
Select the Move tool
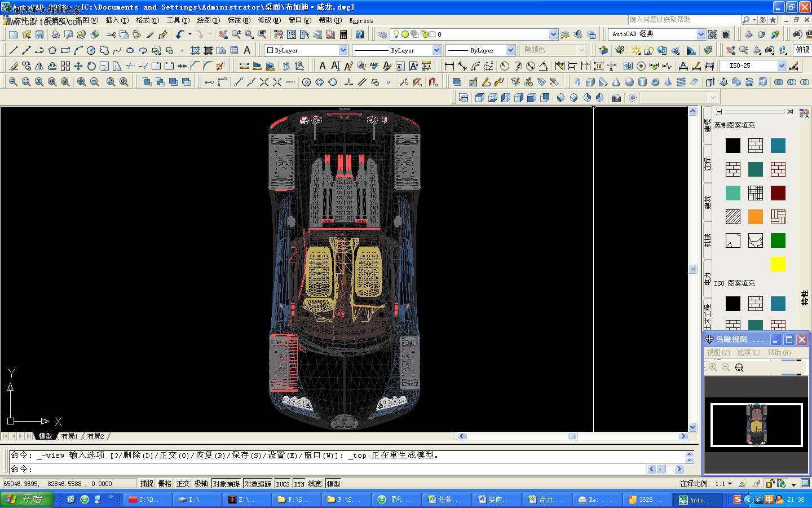click(78, 66)
